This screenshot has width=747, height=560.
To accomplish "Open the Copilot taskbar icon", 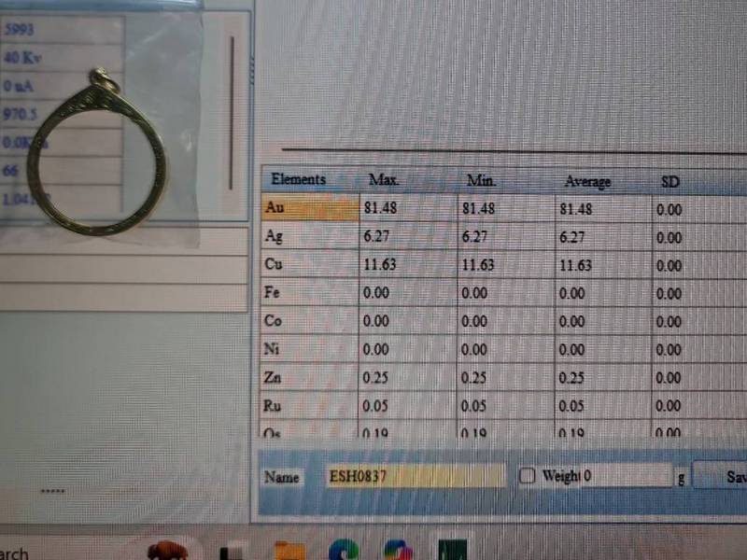I will (399, 551).
